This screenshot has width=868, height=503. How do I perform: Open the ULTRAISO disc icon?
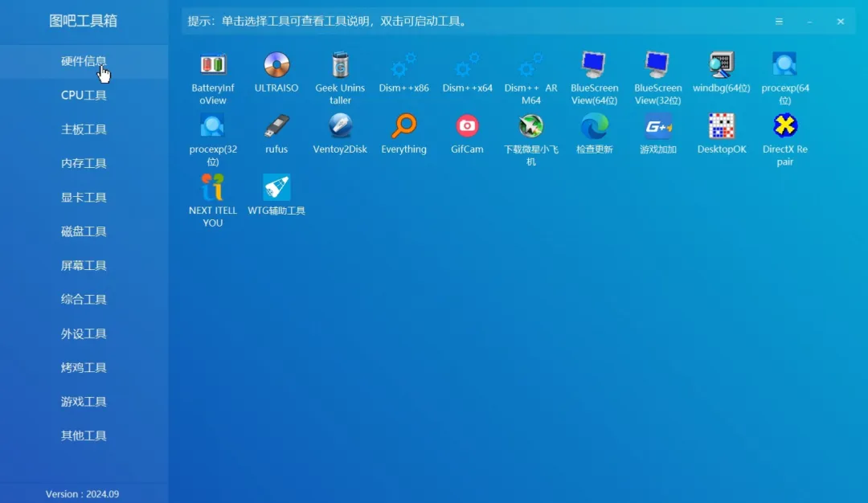[x=276, y=65]
